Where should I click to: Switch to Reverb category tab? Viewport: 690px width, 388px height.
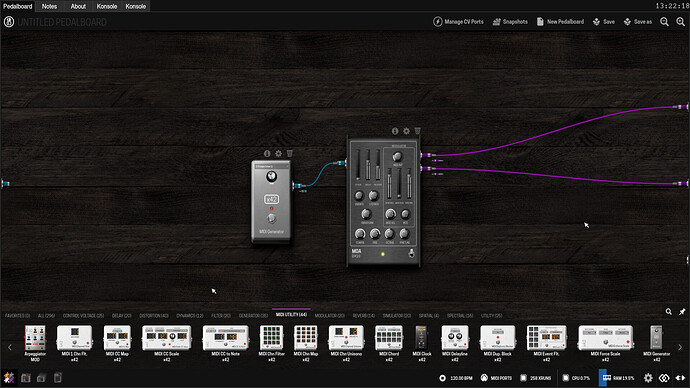(x=363, y=315)
